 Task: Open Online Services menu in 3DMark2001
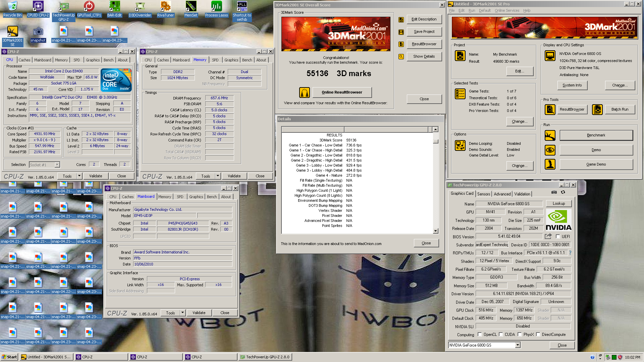[x=507, y=10]
